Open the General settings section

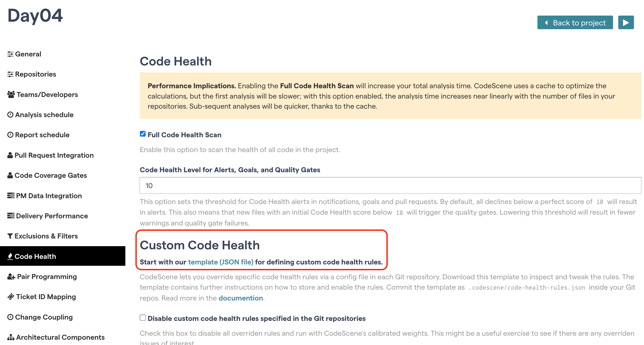[x=28, y=54]
